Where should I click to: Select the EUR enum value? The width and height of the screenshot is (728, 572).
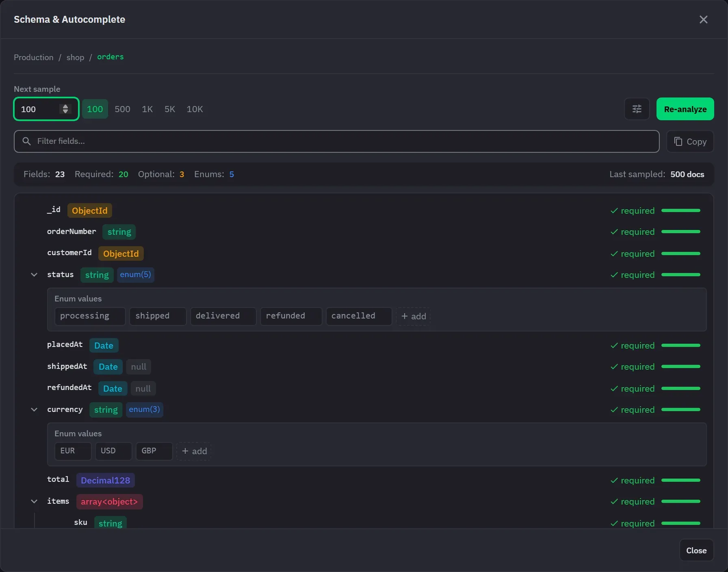[x=73, y=451]
